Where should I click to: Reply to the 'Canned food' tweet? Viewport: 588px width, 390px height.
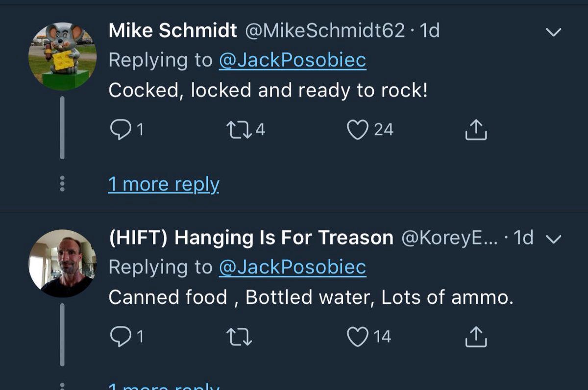tap(119, 336)
